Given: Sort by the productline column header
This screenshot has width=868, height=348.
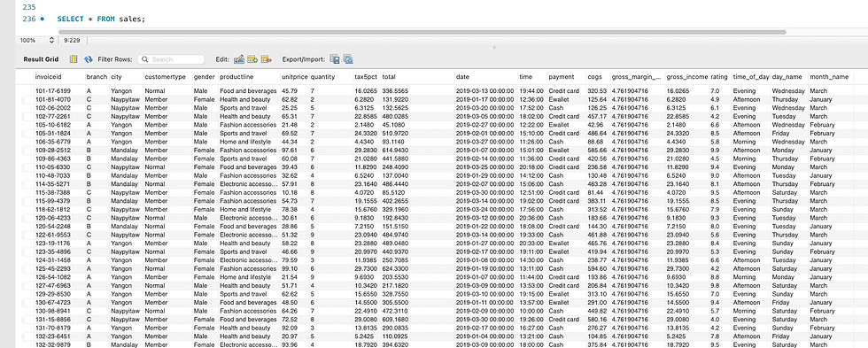Looking at the screenshot, I should pyautogui.click(x=236, y=77).
